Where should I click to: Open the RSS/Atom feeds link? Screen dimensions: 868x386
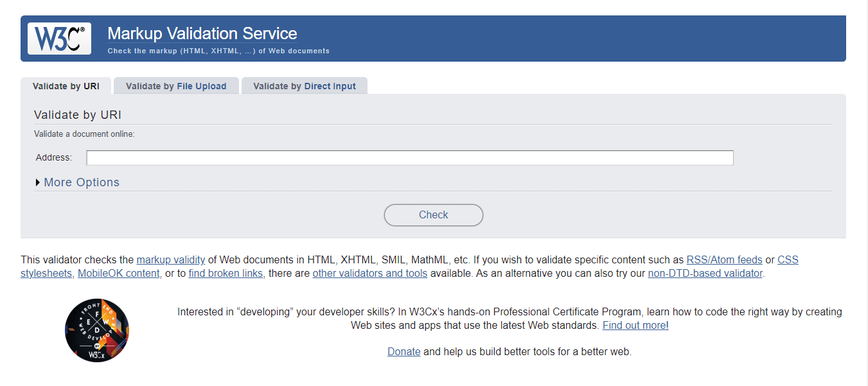[725, 260]
